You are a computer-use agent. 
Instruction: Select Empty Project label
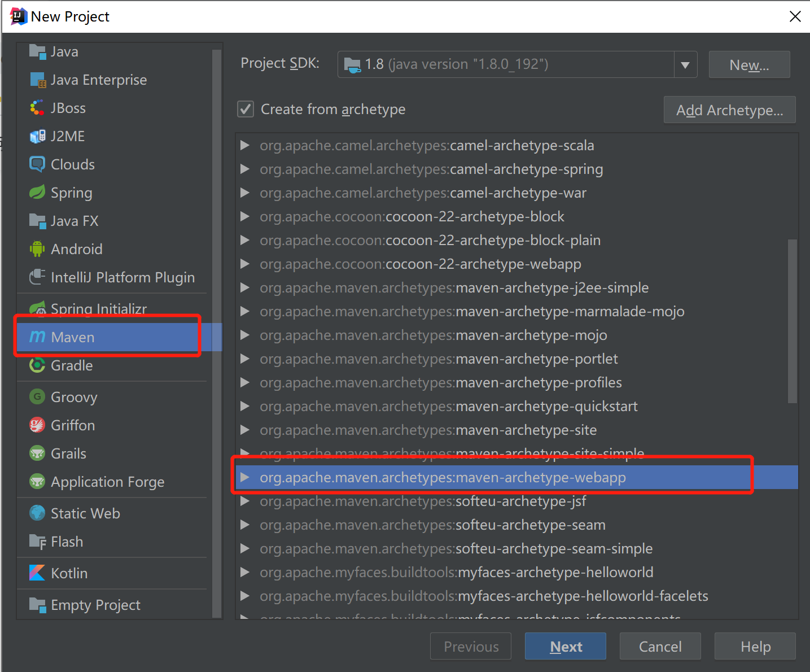95,605
